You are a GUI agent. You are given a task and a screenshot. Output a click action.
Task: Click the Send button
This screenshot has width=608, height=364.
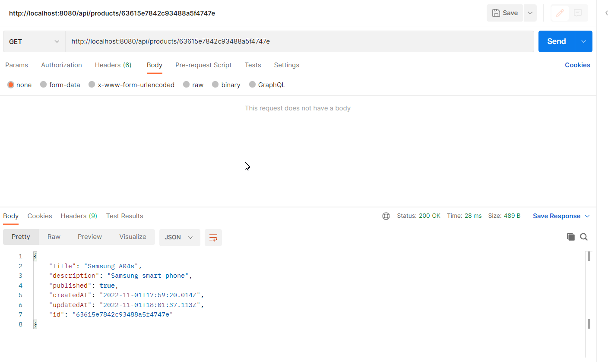pyautogui.click(x=557, y=41)
